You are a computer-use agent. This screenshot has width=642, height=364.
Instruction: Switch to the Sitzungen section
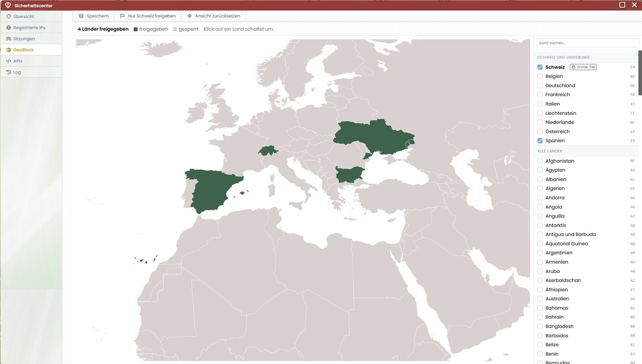coord(31,39)
